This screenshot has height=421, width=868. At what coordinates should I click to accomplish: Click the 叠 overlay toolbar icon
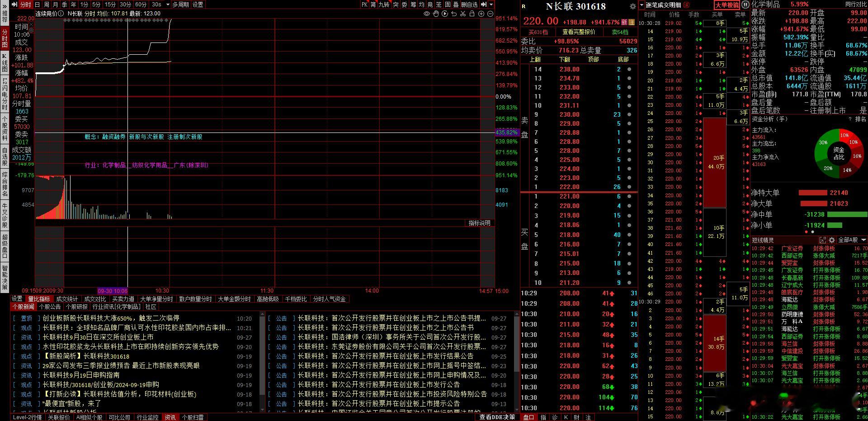[456, 5]
